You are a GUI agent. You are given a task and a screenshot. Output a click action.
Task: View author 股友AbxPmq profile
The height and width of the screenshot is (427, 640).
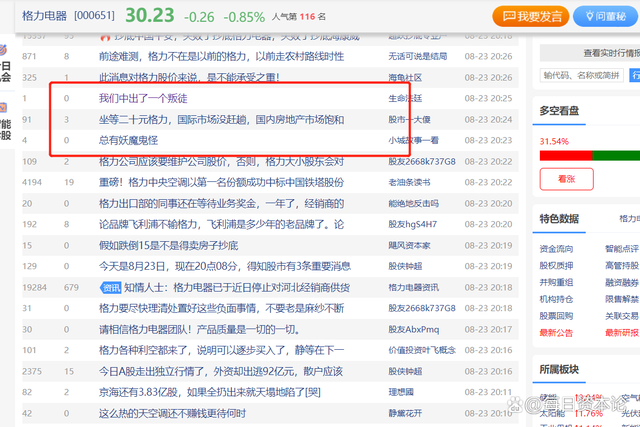click(x=414, y=329)
